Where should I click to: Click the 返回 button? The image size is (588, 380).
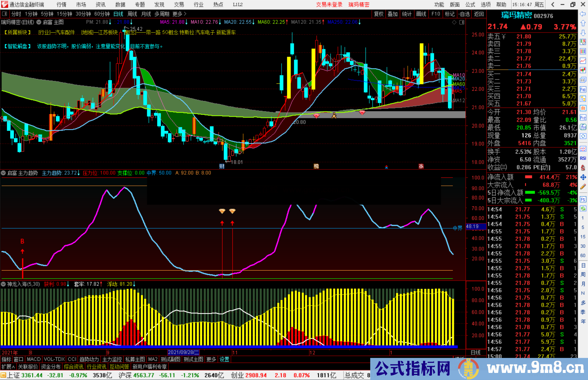[479, 14]
